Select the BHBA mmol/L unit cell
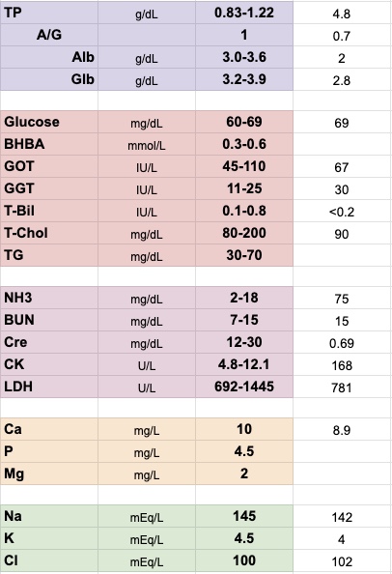 [147, 144]
